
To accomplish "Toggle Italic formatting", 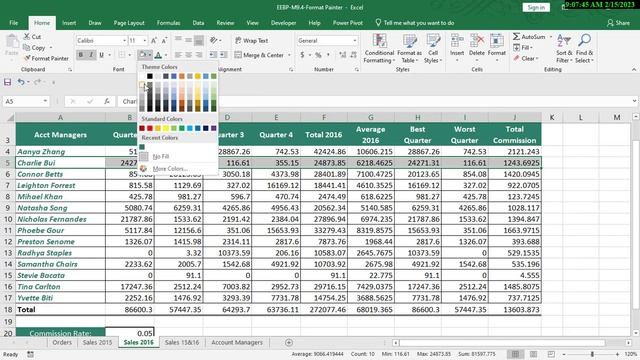I will coord(91,55).
